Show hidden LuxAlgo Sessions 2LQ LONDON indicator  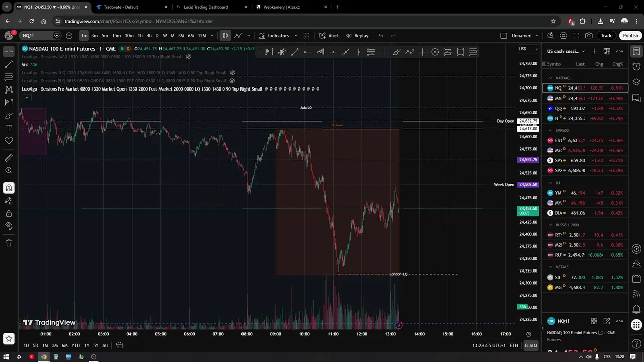point(232,81)
